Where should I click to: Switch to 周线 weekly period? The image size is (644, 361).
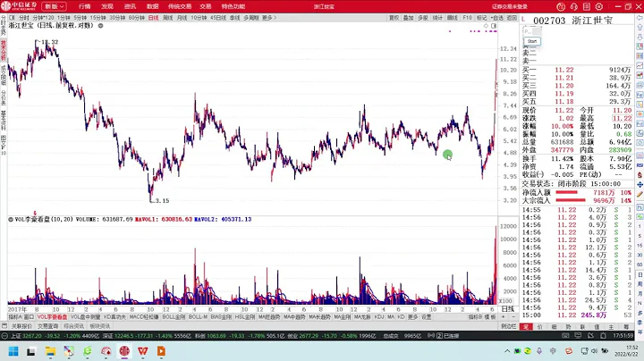(167, 18)
